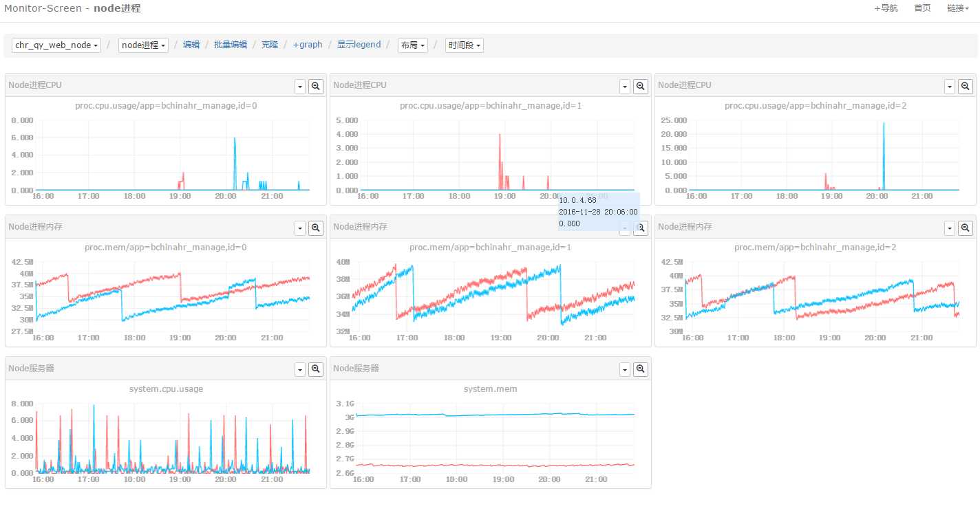Viewport: 980px width, 526px height.
Task: Open the caret menu of id=0 CPU panel
Action: pyautogui.click(x=300, y=87)
